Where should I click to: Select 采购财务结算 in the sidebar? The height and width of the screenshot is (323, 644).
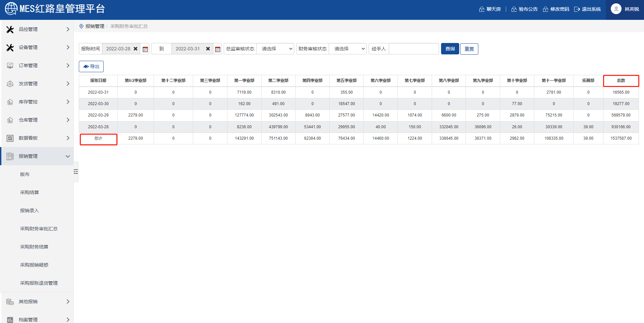pos(34,247)
